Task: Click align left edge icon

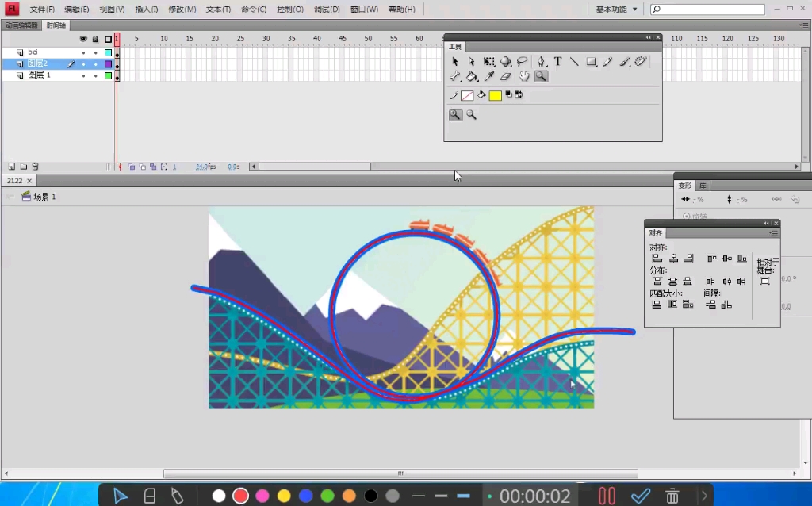Action: pyautogui.click(x=657, y=258)
